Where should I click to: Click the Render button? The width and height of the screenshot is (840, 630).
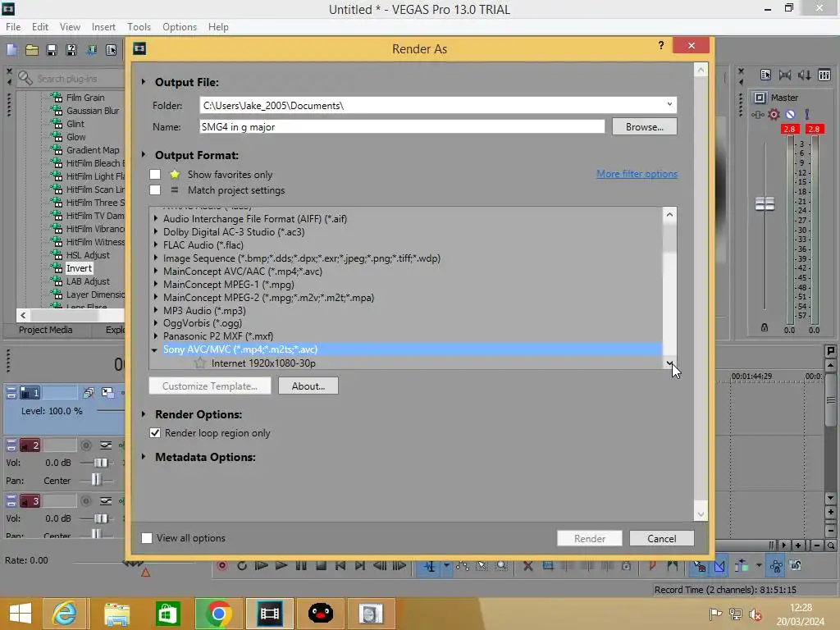click(x=589, y=538)
